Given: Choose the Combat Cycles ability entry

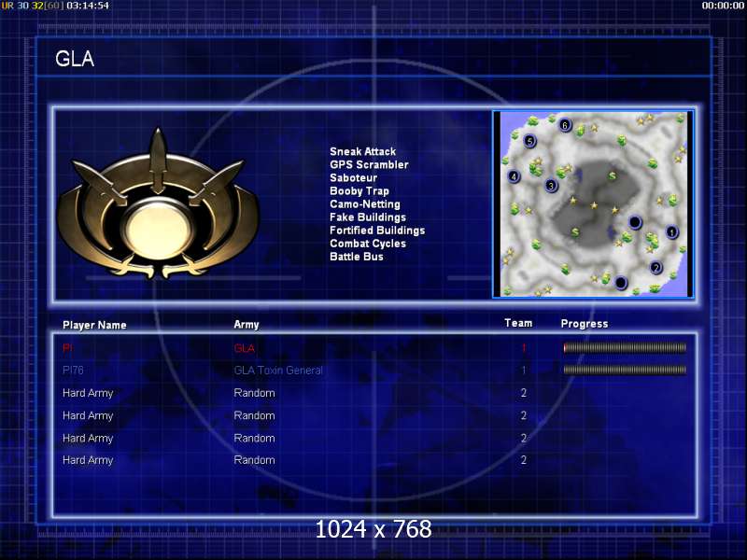Looking at the screenshot, I should [x=368, y=244].
